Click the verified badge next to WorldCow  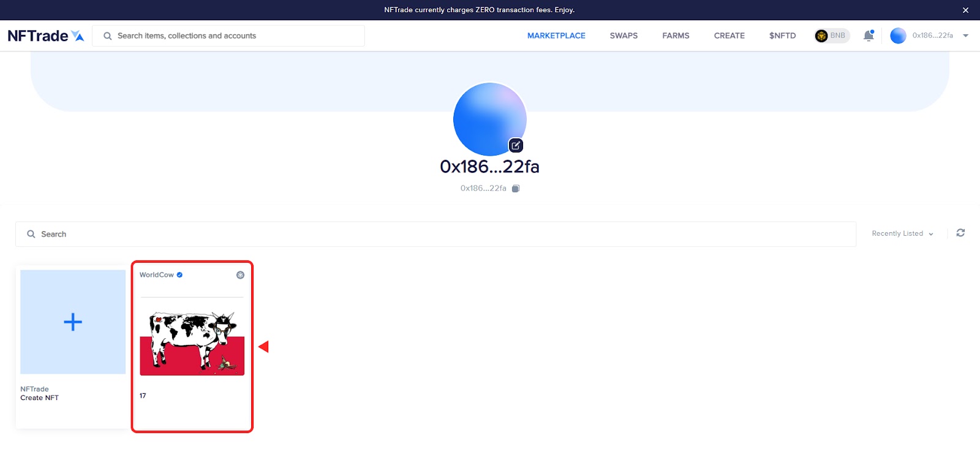[x=179, y=275]
